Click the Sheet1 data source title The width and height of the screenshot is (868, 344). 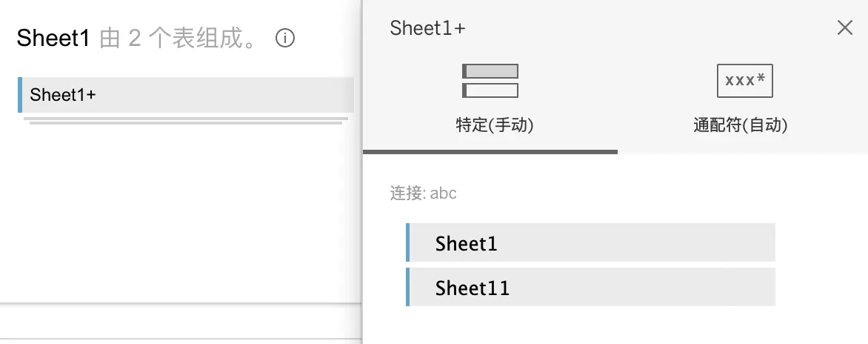point(53,39)
